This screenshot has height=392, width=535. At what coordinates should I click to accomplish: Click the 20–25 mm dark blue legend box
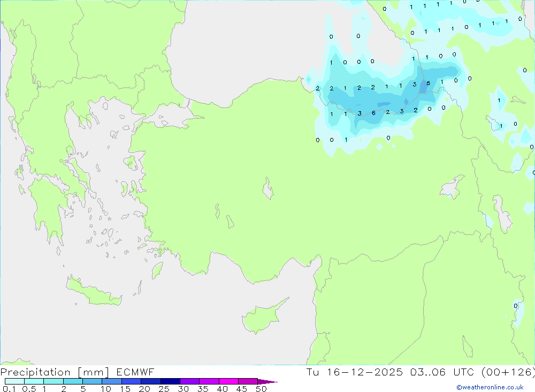coord(151,381)
